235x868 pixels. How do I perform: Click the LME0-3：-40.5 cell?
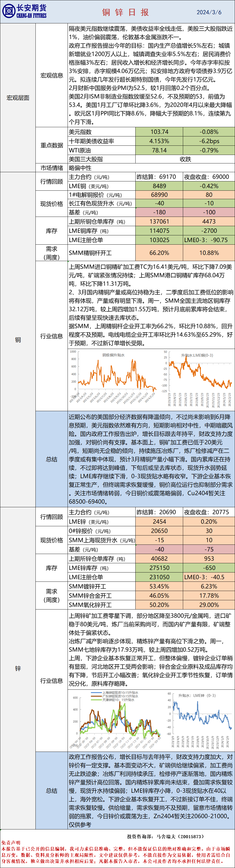point(209,577)
